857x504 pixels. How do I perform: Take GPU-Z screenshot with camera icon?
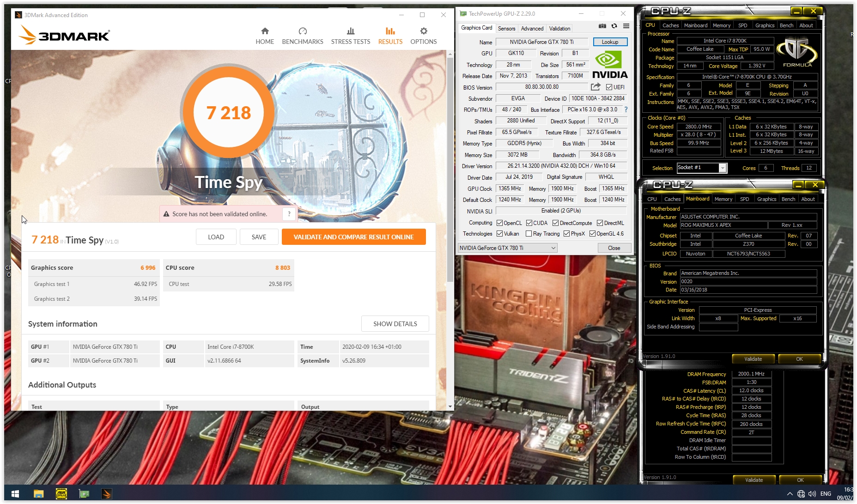[x=602, y=26]
